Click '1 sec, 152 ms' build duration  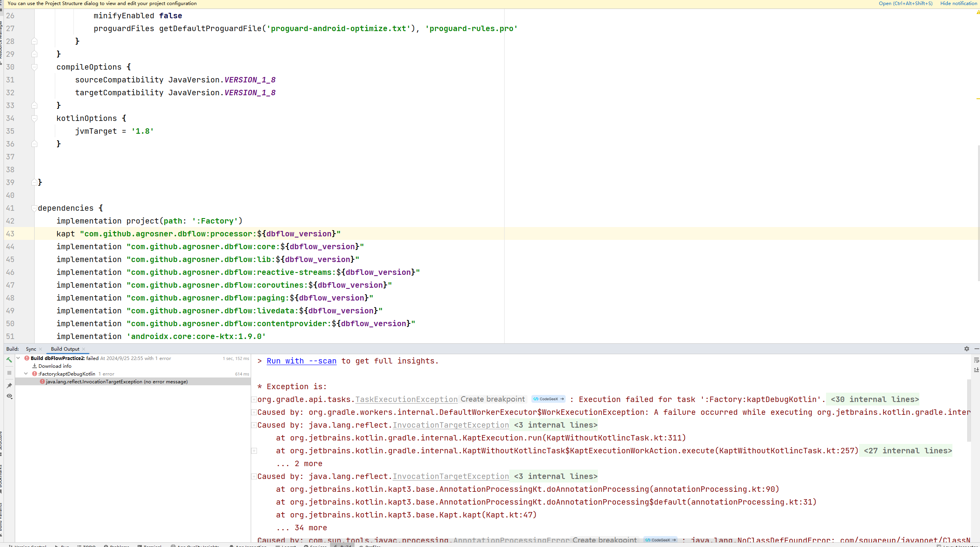(236, 358)
